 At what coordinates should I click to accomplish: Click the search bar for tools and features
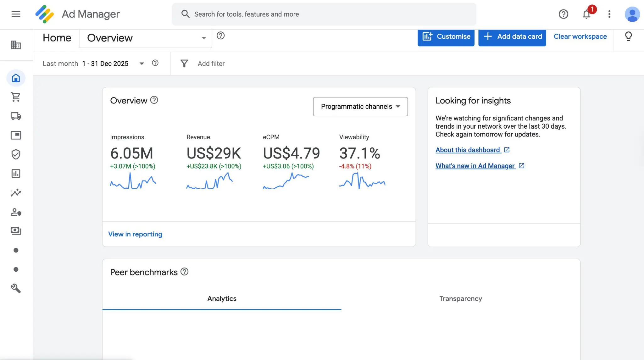pos(324,14)
